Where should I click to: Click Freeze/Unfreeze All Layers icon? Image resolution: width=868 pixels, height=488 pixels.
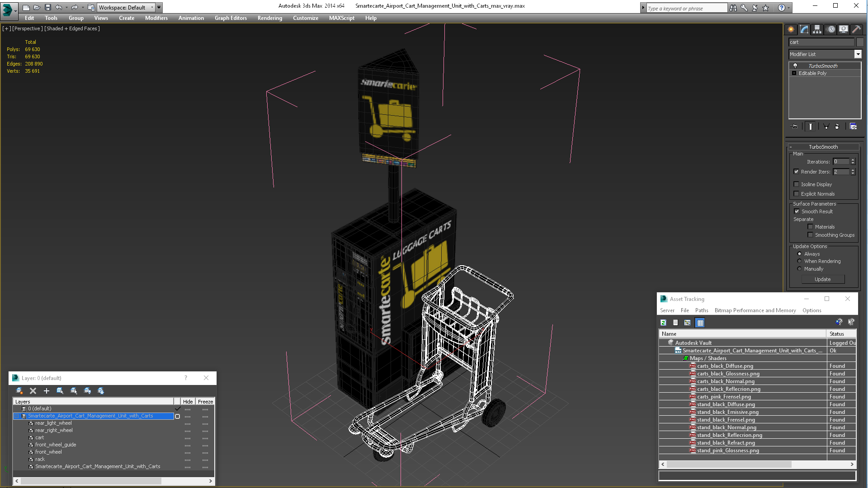(x=101, y=391)
